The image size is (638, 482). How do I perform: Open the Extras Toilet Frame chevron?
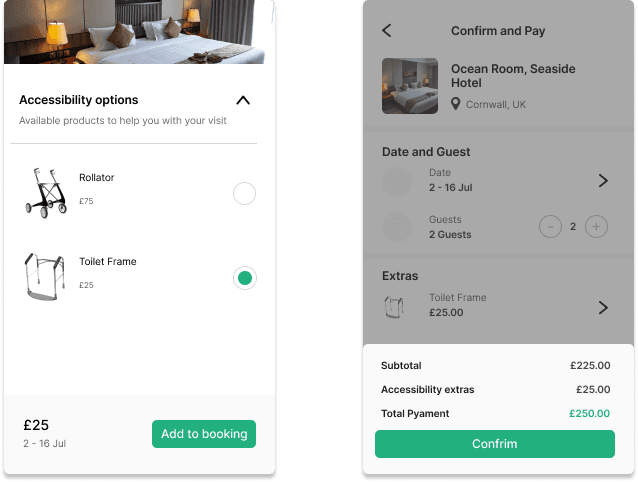point(602,307)
